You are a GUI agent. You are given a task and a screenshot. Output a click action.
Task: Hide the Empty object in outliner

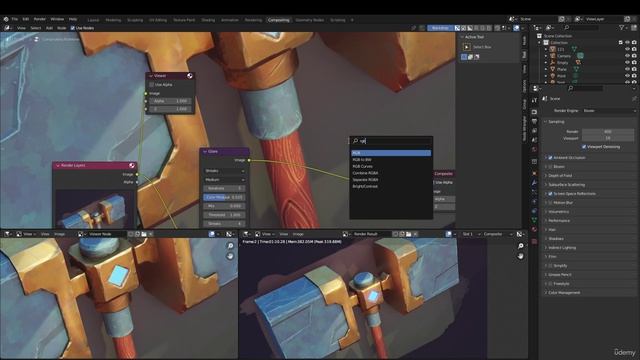point(627,62)
